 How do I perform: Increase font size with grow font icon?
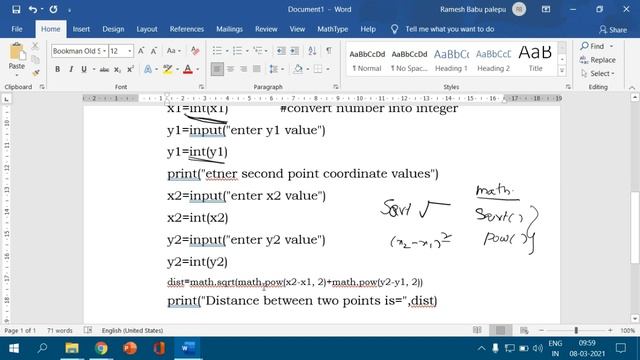(141, 51)
